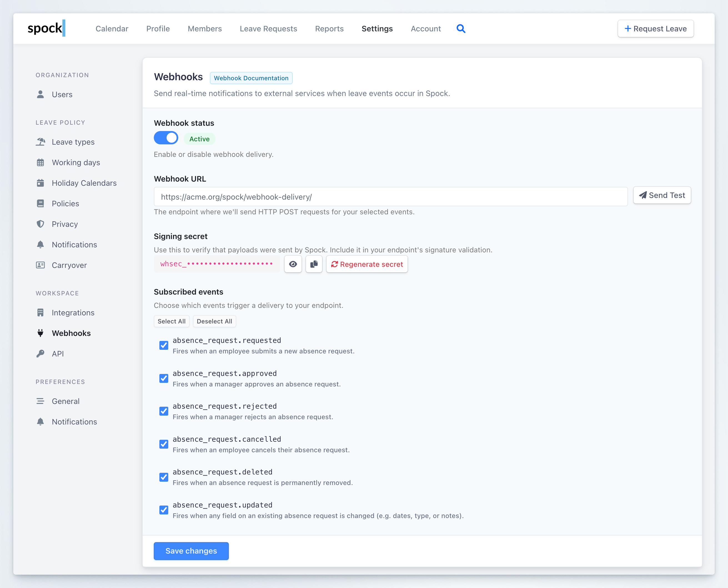Select the Policies sidebar icon
Viewport: 728px width, 588px height.
pyautogui.click(x=41, y=203)
